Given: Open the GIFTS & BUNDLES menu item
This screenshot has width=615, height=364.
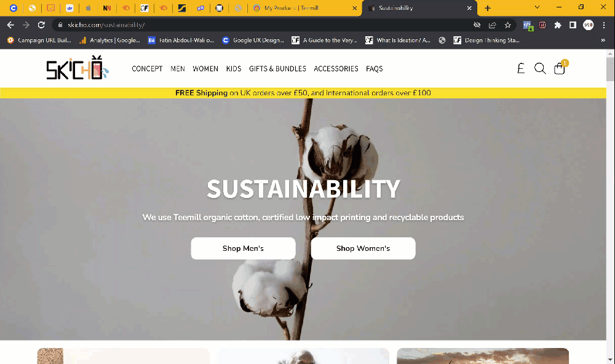Looking at the screenshot, I should tap(278, 69).
